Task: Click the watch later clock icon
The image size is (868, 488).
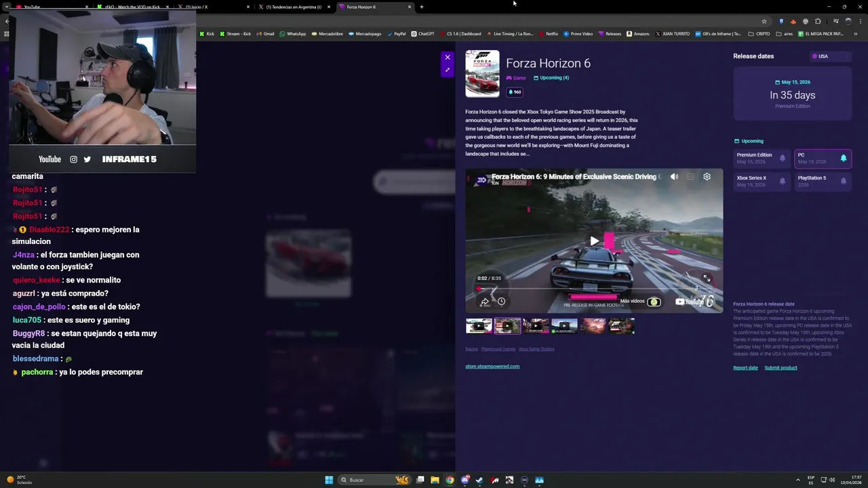Action: [x=501, y=302]
